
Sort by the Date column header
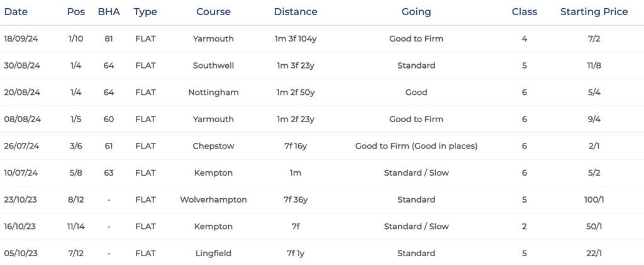point(16,12)
